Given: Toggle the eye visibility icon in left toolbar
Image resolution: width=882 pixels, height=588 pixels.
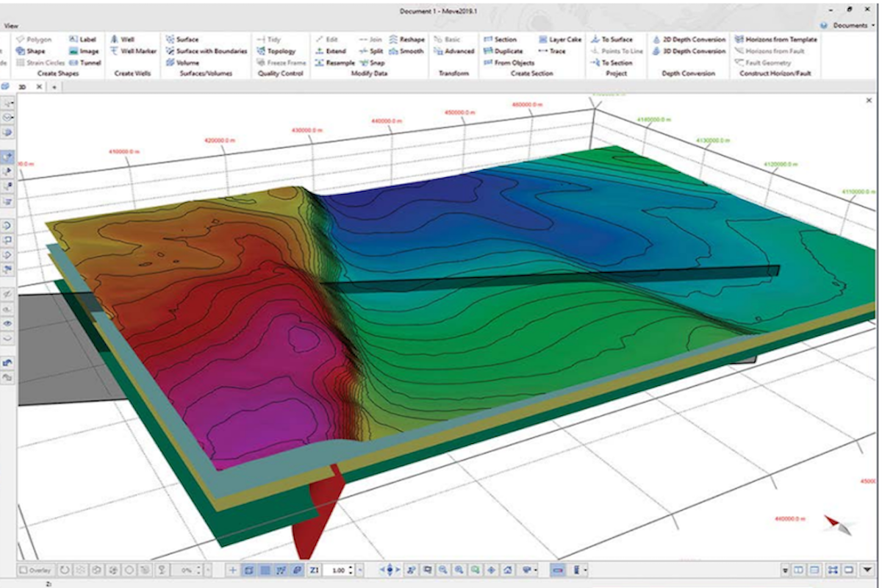Looking at the screenshot, I should pos(7,323).
